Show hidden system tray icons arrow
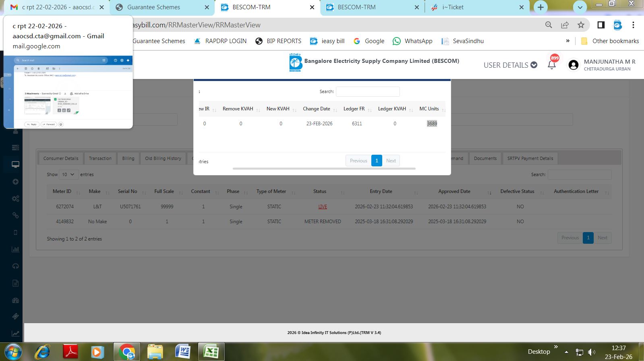This screenshot has width=644, height=361. (x=567, y=352)
